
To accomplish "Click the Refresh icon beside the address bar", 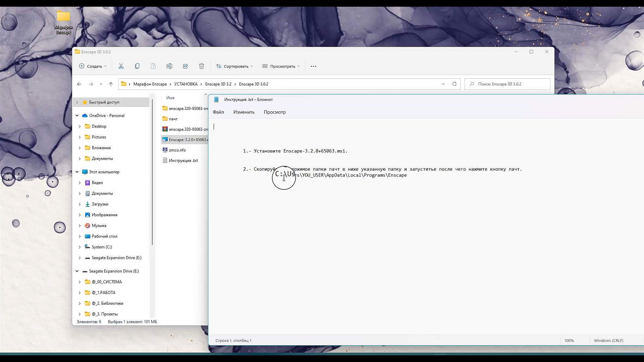I will tap(454, 84).
